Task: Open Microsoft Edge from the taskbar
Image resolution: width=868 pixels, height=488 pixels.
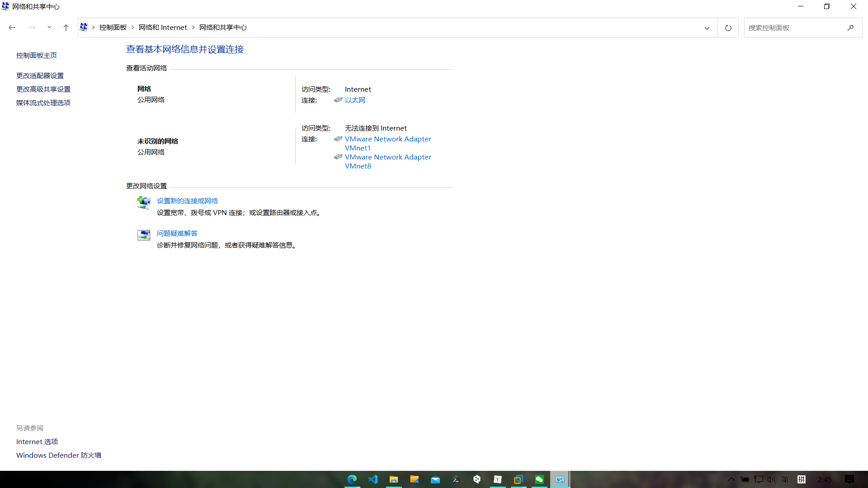Action: point(352,479)
